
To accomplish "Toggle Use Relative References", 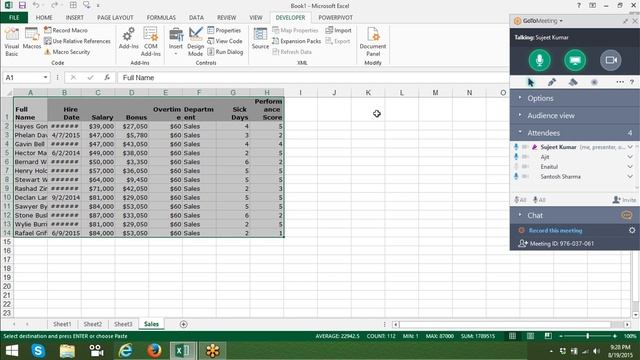I will 77,41.
